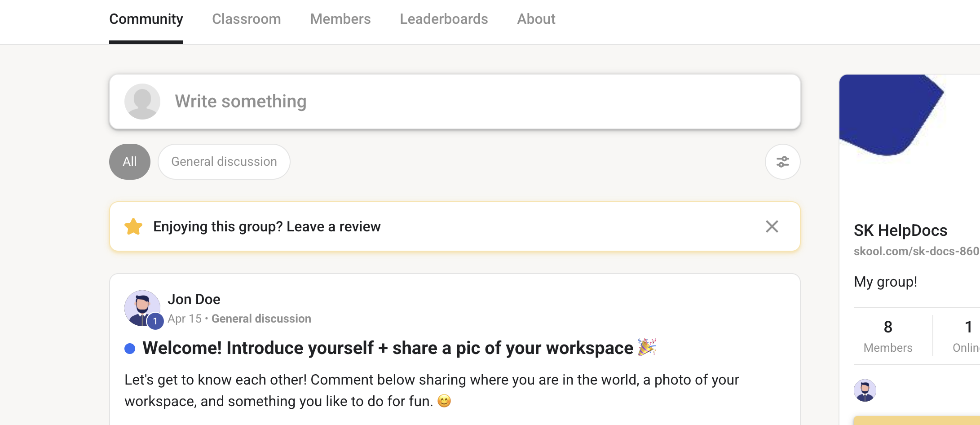The width and height of the screenshot is (980, 425).
Task: Open Jon Doe's avatar on the post
Action: (142, 308)
